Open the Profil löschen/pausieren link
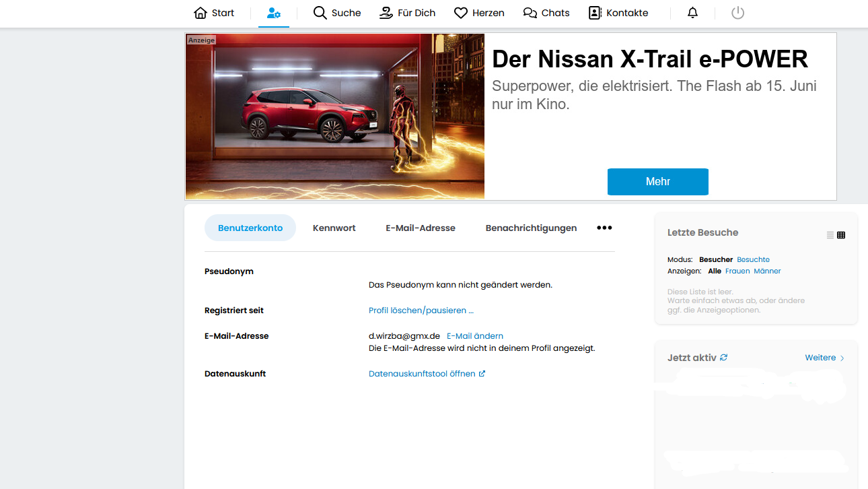This screenshot has height=489, width=868. (421, 310)
